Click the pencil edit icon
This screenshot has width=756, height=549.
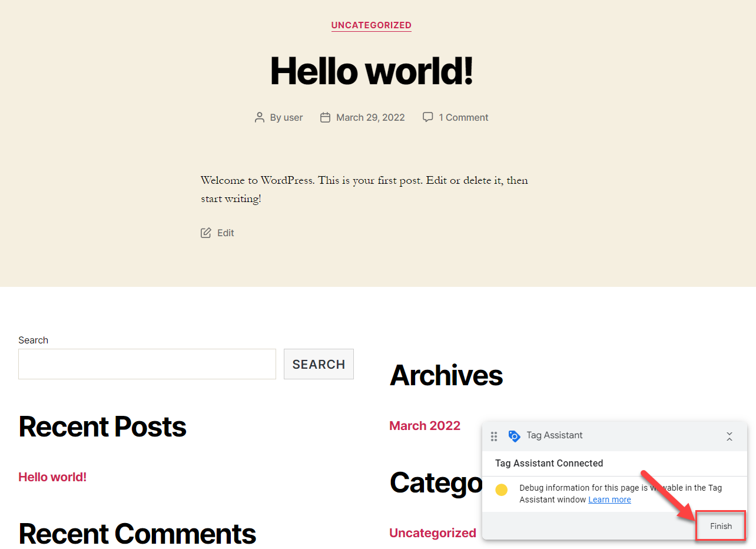[x=205, y=233]
